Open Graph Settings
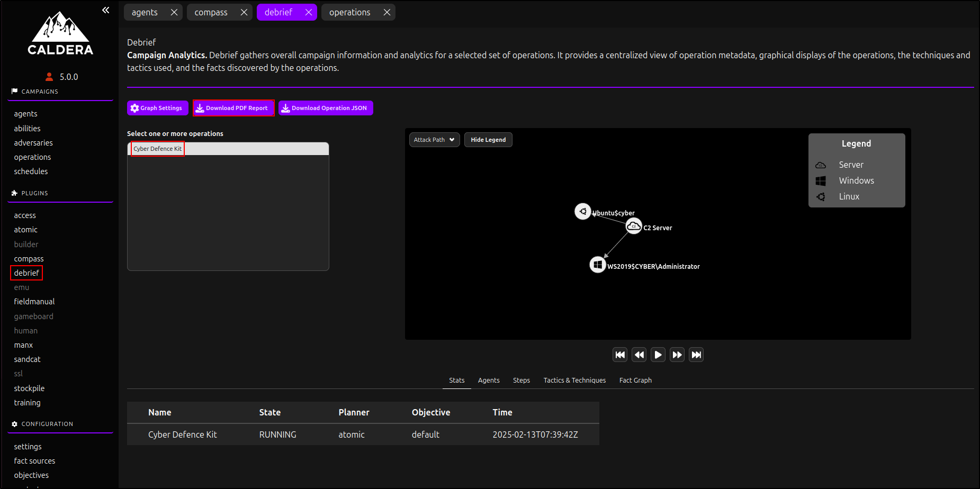The image size is (980, 489). 157,108
